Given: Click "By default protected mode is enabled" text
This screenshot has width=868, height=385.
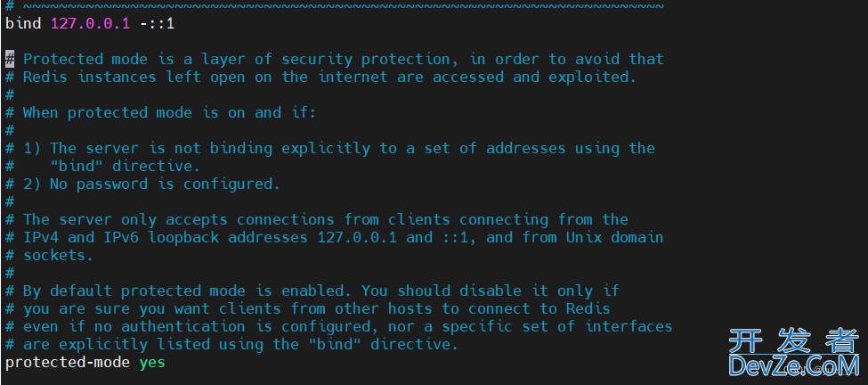Looking at the screenshot, I should pyautogui.click(x=188, y=291).
